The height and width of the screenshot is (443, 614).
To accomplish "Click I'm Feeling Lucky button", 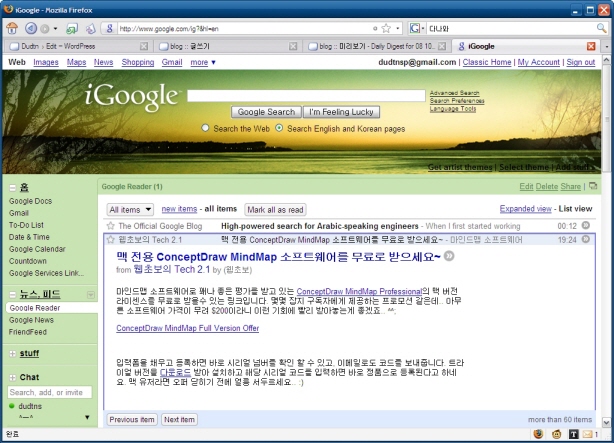I will point(341,112).
